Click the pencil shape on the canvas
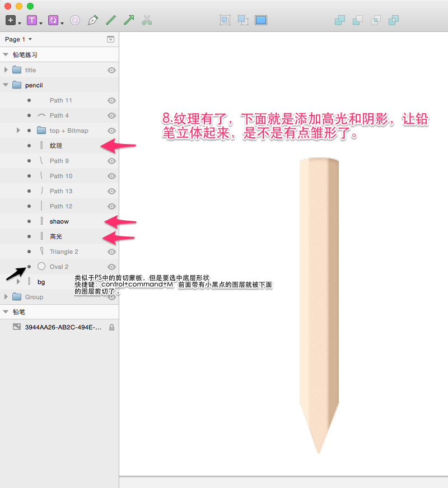448x488 pixels. tap(319, 305)
